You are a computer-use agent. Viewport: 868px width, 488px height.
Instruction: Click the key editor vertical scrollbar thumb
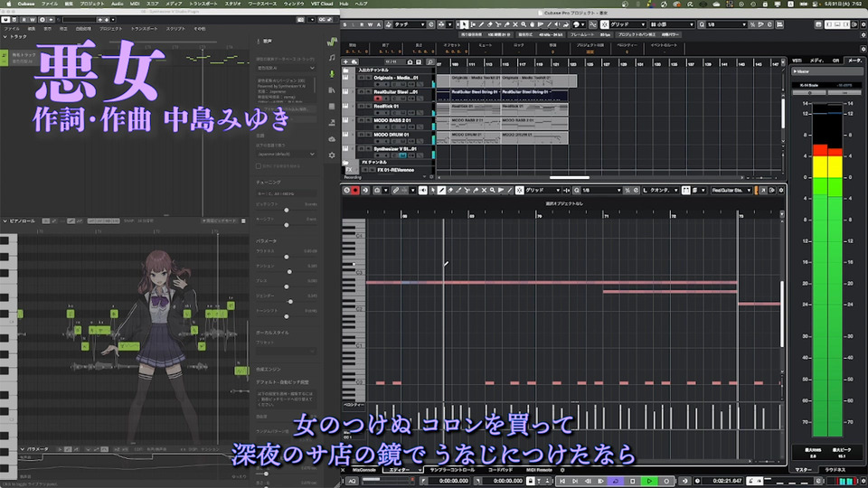782,314
